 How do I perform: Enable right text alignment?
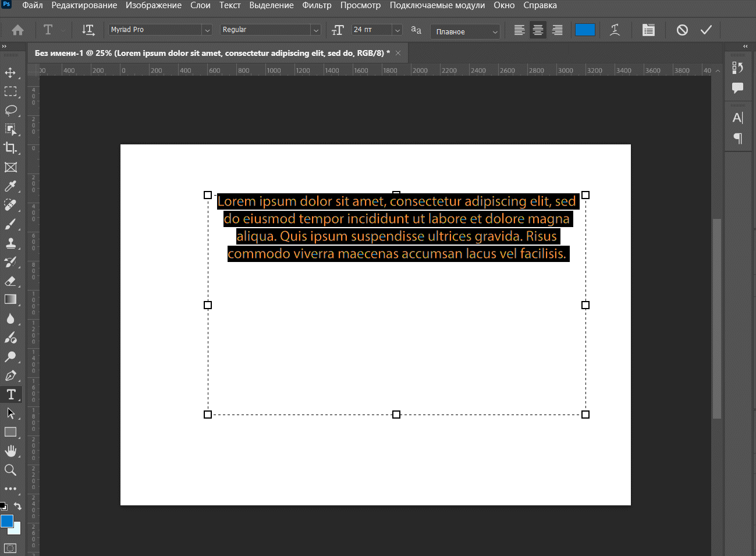point(557,30)
